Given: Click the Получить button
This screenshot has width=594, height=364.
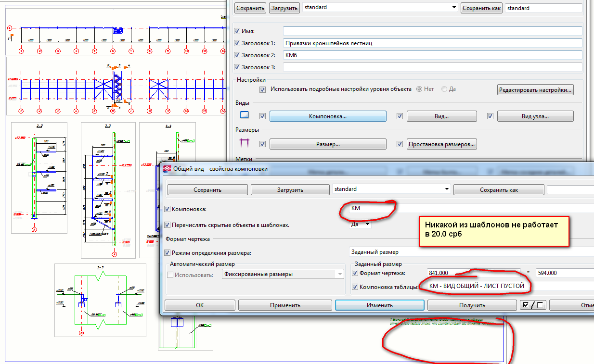Looking at the screenshot, I should 471,305.
